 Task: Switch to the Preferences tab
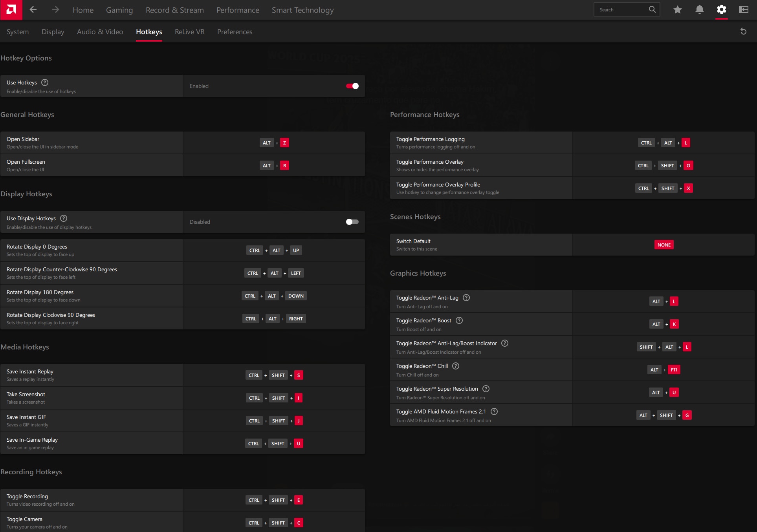(235, 32)
